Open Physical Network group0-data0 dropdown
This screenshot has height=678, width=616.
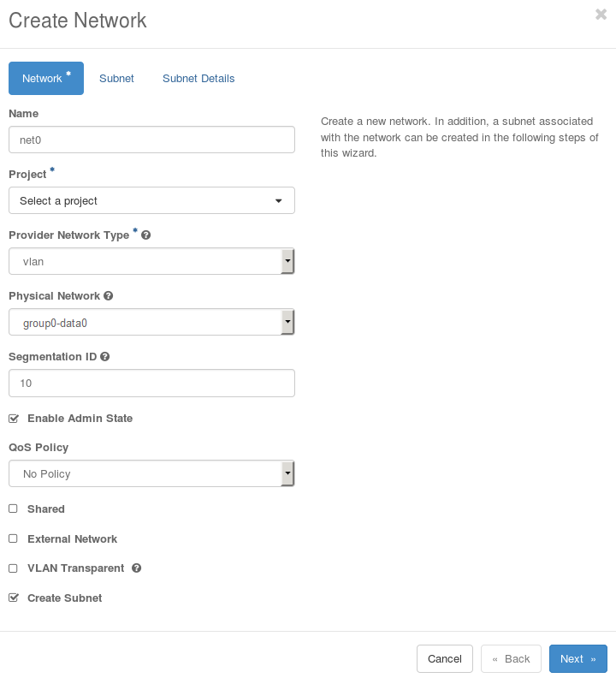point(151,322)
